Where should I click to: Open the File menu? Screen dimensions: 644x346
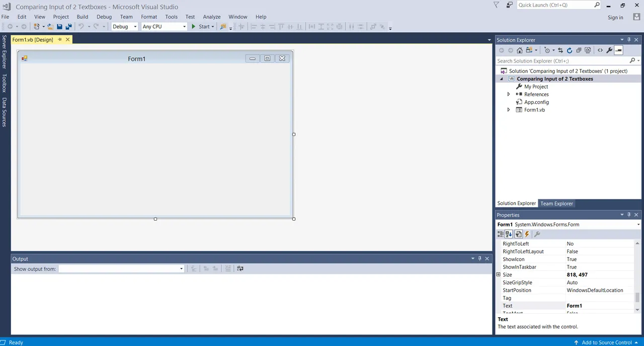point(5,17)
